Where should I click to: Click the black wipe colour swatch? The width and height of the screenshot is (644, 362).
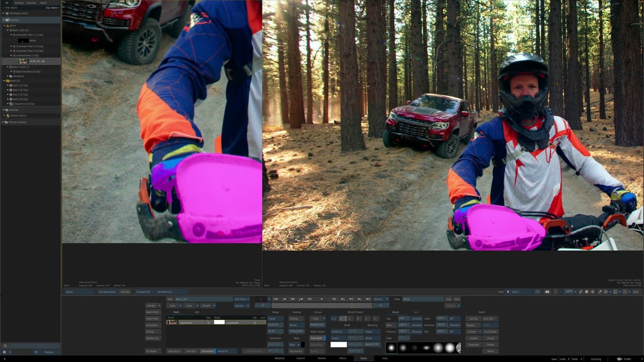click(x=302, y=344)
